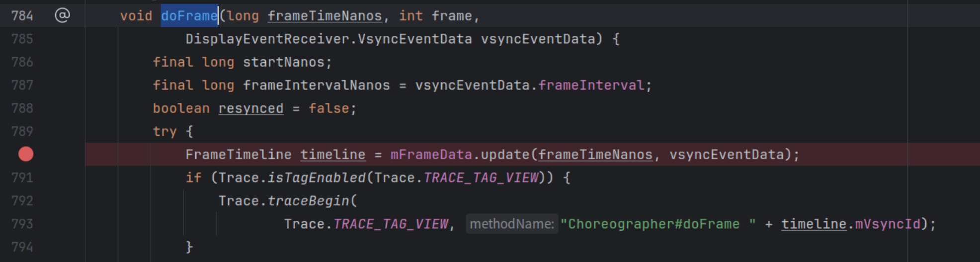Click the FrameTimeline type on breakpoint line
The height and width of the screenshot is (262, 980).
(238, 155)
